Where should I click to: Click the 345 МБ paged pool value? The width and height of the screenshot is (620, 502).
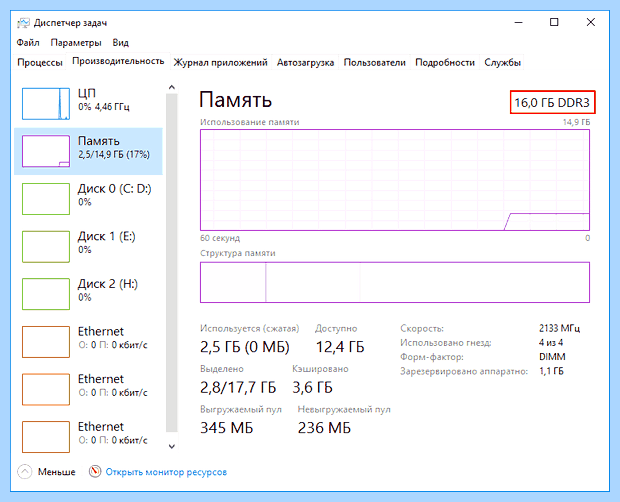pos(227,428)
